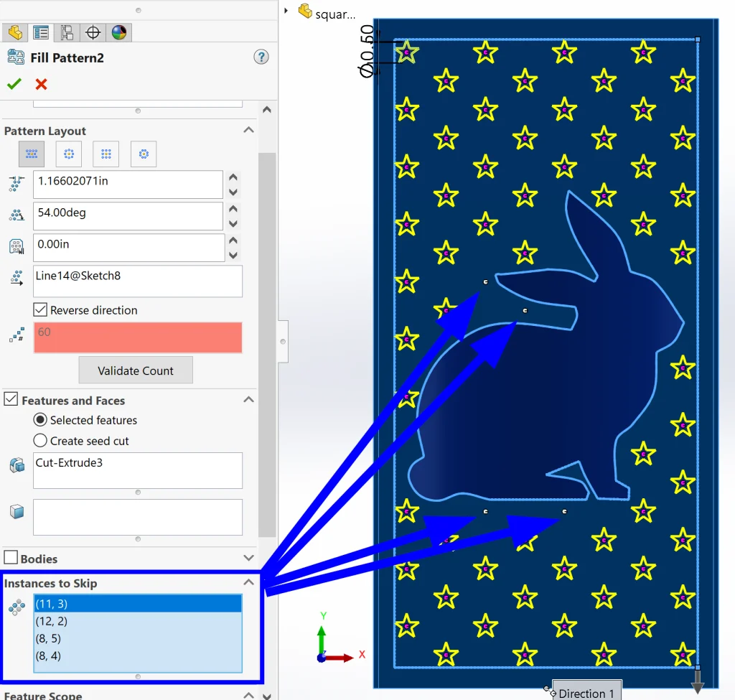Image resolution: width=735 pixels, height=700 pixels.
Task: Click the instance spacing icon
Action: coord(17,183)
